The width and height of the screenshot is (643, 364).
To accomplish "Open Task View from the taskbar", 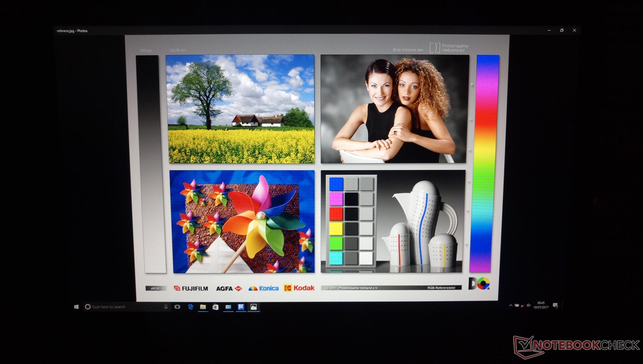I will [x=177, y=307].
